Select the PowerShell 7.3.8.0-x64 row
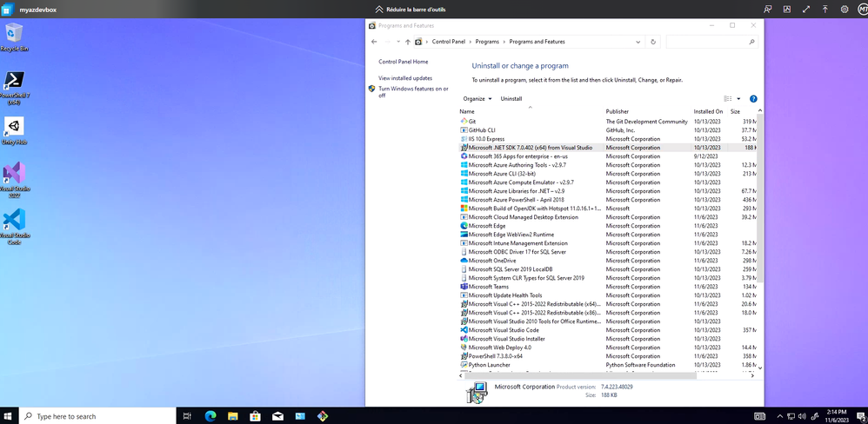Screen dimensions: 868x424 (x=608, y=356)
